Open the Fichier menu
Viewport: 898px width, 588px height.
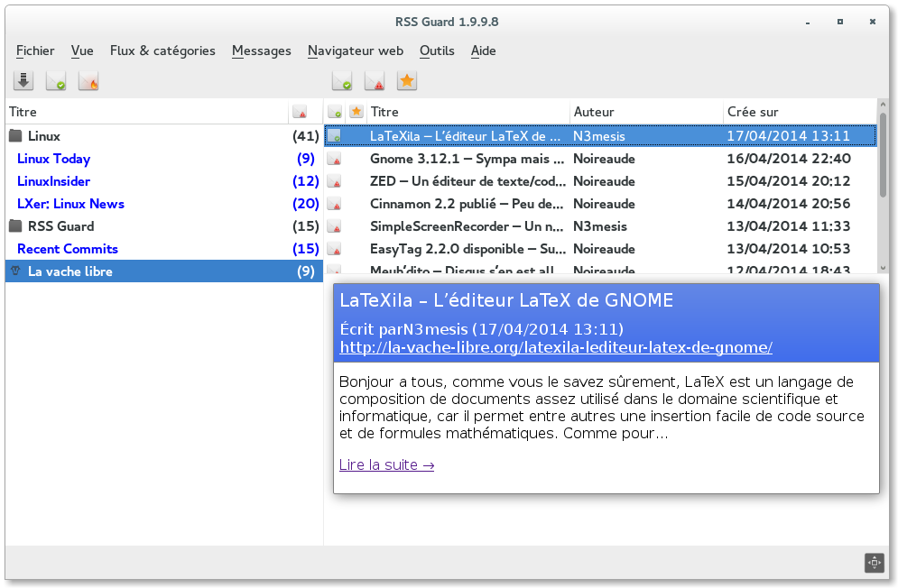(35, 51)
